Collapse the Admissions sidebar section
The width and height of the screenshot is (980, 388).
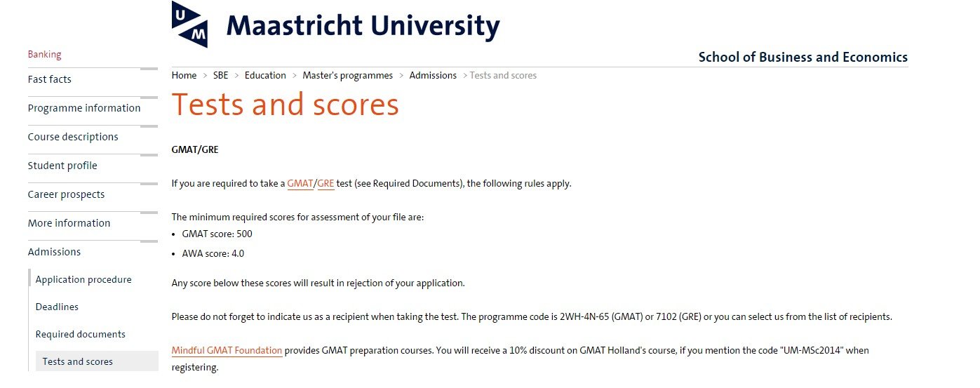[54, 252]
